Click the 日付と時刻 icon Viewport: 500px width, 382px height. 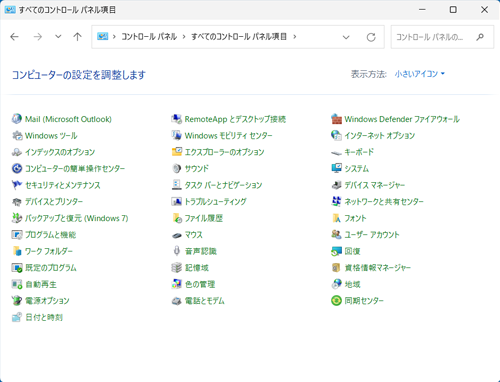point(17,317)
